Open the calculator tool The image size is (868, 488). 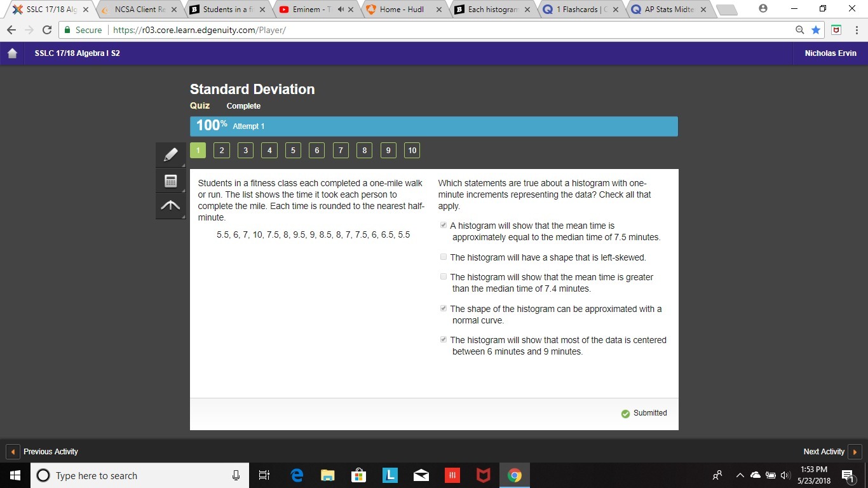(170, 180)
